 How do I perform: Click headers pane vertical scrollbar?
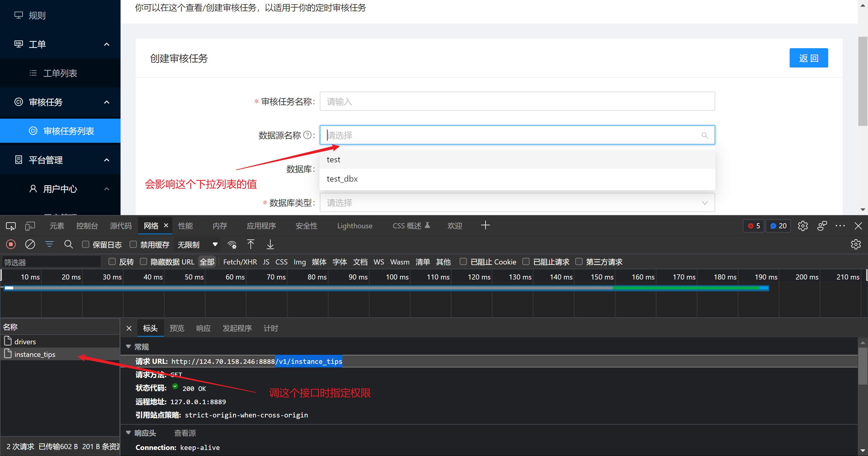862,365
